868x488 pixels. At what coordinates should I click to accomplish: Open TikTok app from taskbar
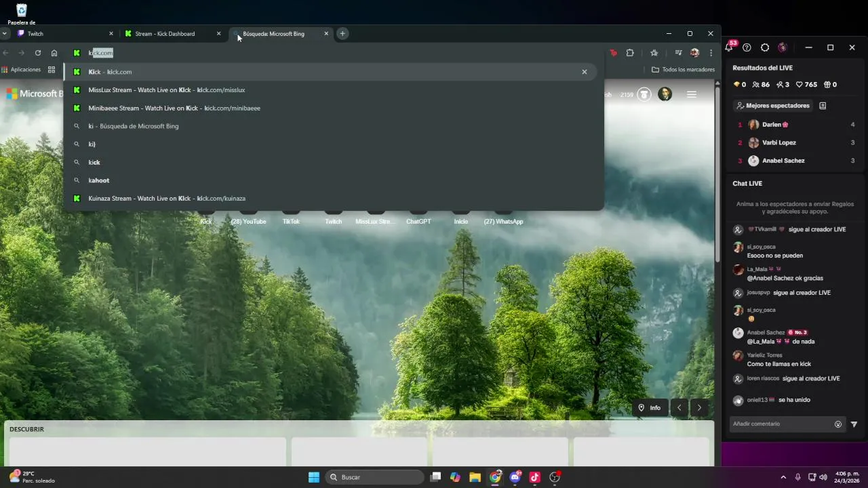tap(534, 477)
